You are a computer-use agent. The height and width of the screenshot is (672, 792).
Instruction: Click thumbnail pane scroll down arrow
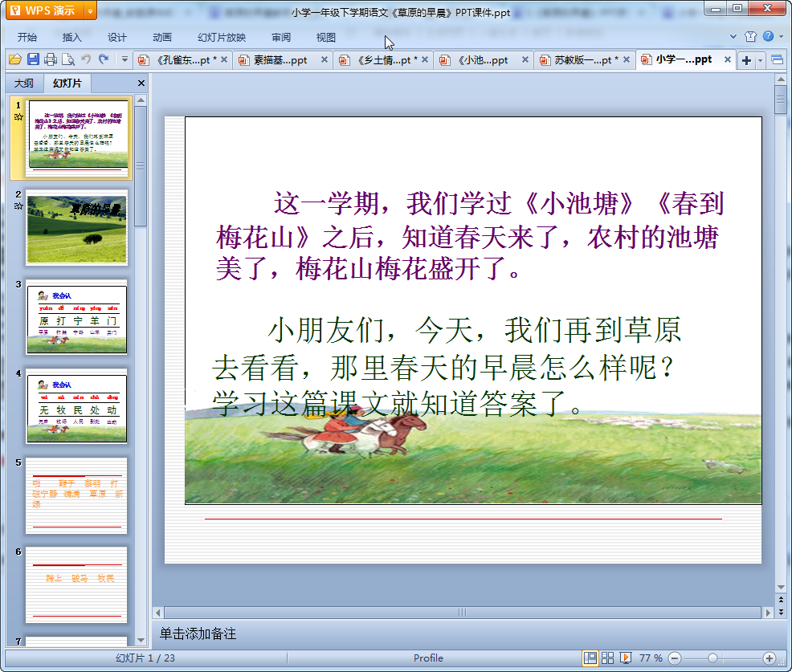141,640
